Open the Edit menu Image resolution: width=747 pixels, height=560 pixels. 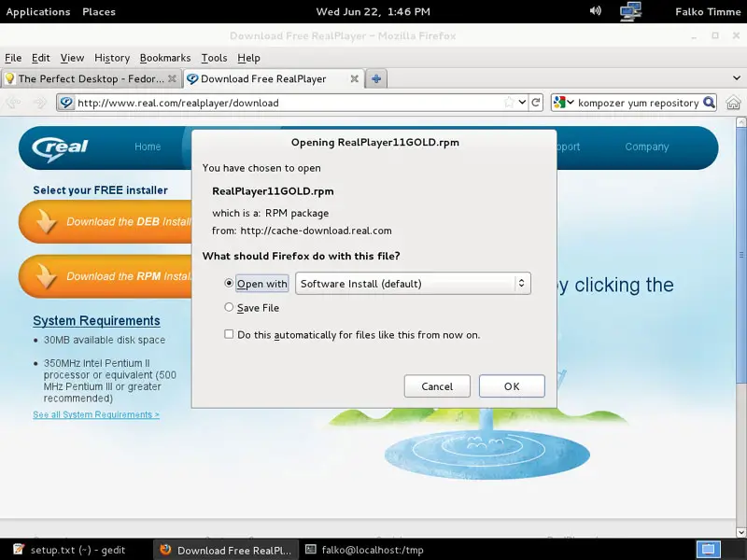(x=41, y=58)
